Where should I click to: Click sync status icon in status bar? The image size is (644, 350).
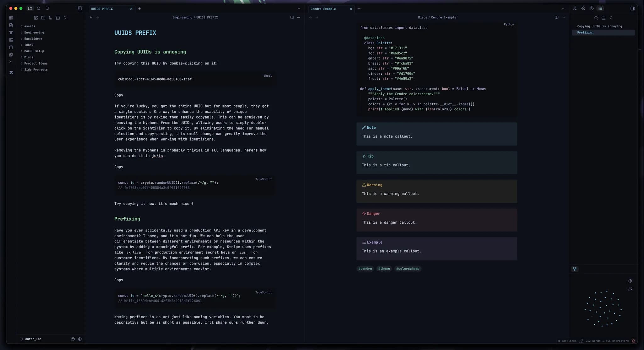[x=633, y=341]
